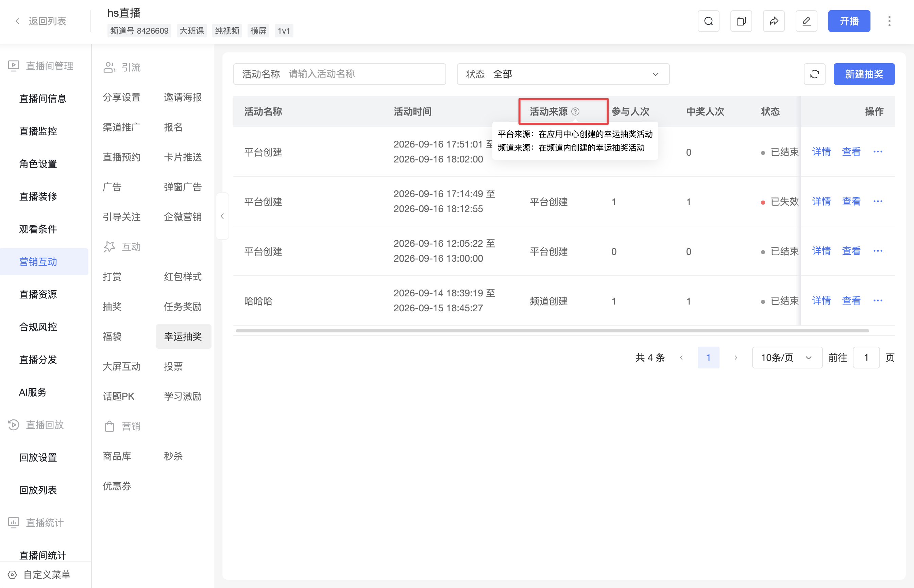914x588 pixels.
Task: Open 直播间信息 menu item
Action: pyautogui.click(x=43, y=99)
